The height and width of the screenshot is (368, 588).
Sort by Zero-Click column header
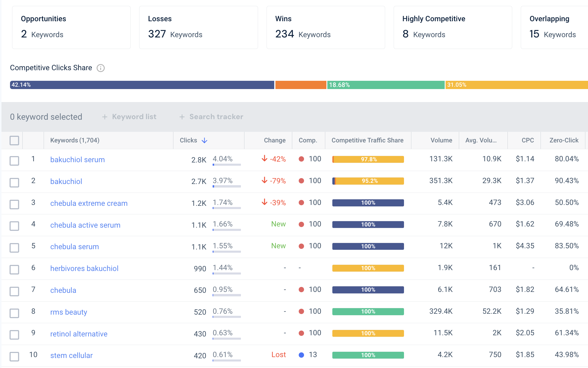(x=564, y=140)
